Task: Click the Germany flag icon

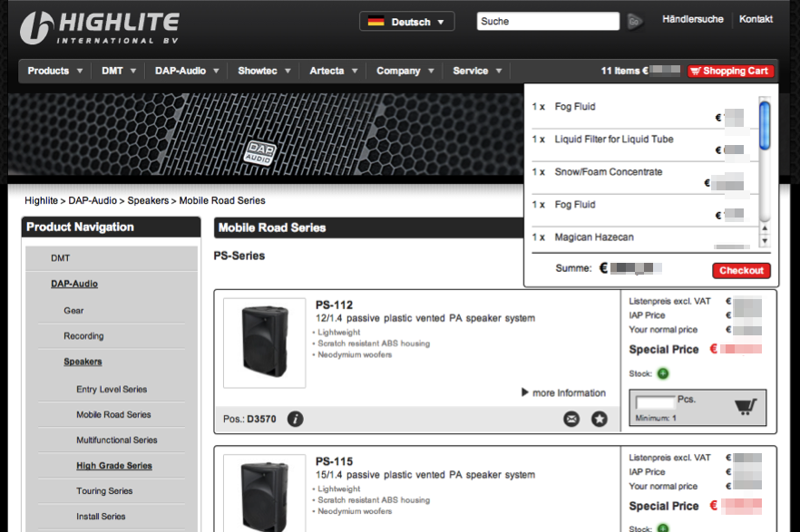Action: pos(376,22)
